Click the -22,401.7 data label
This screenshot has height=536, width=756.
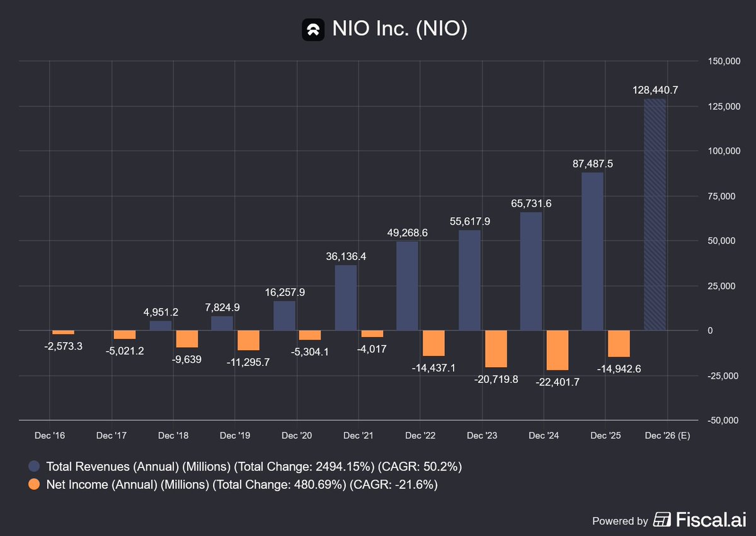(x=558, y=382)
